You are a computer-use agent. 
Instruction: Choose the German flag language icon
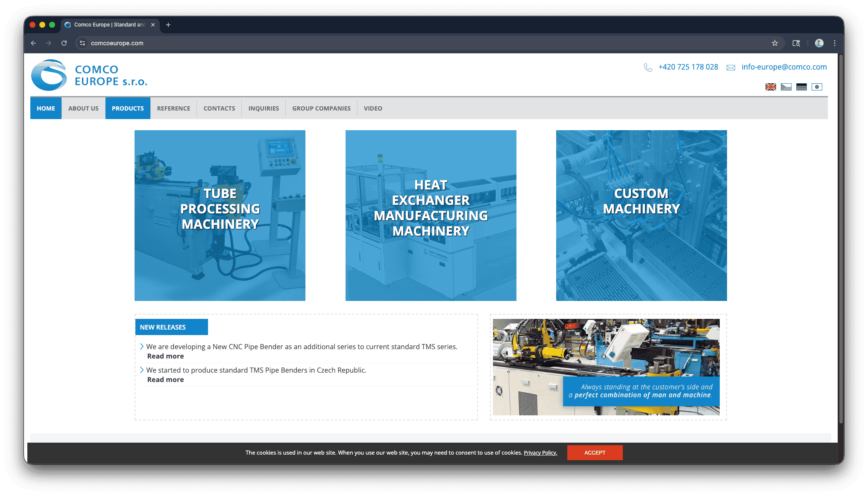pyautogui.click(x=801, y=87)
